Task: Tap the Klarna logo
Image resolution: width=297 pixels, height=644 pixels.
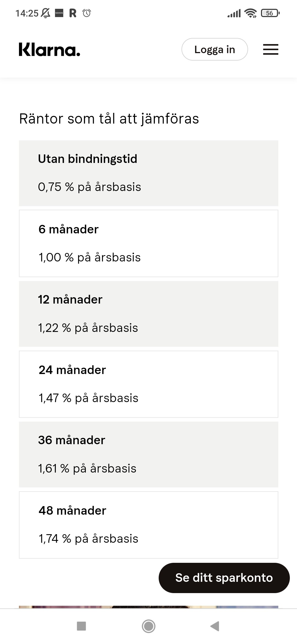Action: (x=50, y=50)
